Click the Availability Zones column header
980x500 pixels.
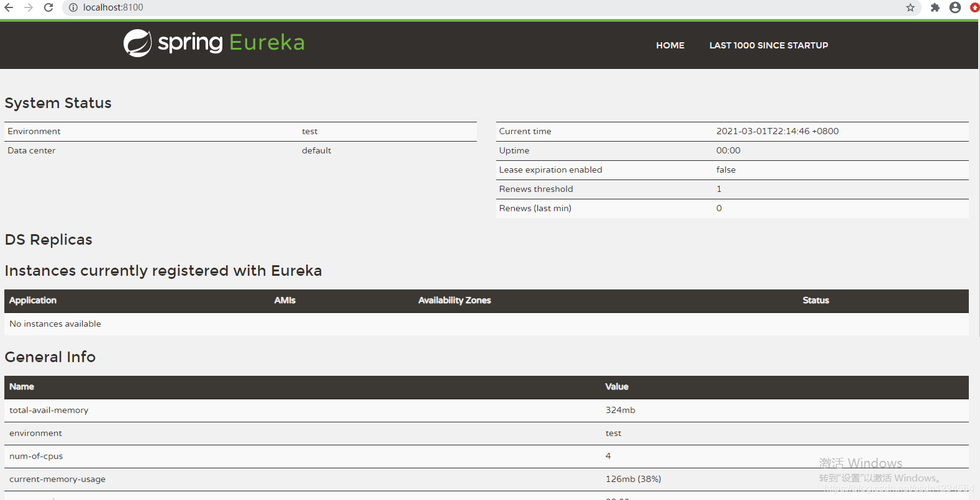point(455,300)
